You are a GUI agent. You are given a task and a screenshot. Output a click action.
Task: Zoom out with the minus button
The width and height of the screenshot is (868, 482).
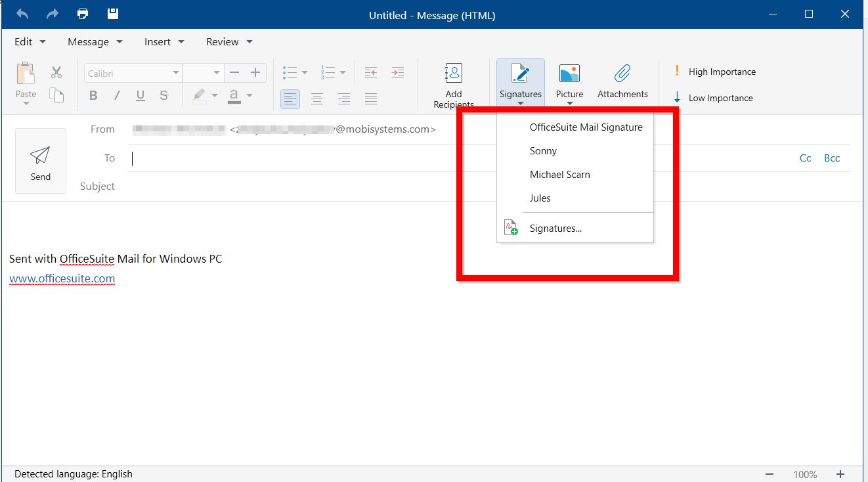(769, 474)
